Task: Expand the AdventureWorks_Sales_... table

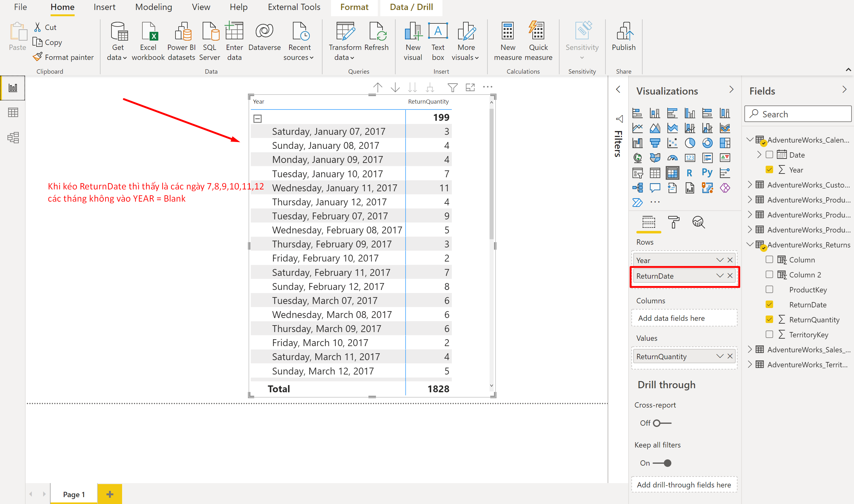Action: tap(750, 350)
